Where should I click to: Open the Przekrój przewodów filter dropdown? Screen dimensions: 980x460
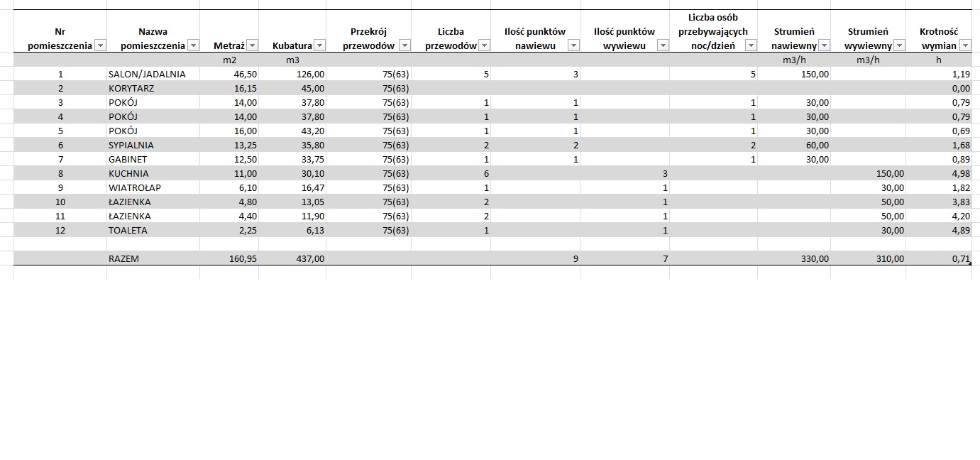coord(404,46)
